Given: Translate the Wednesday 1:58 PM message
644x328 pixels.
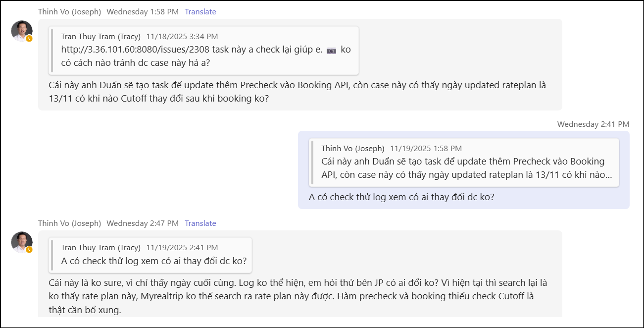Looking at the screenshot, I should 200,12.
